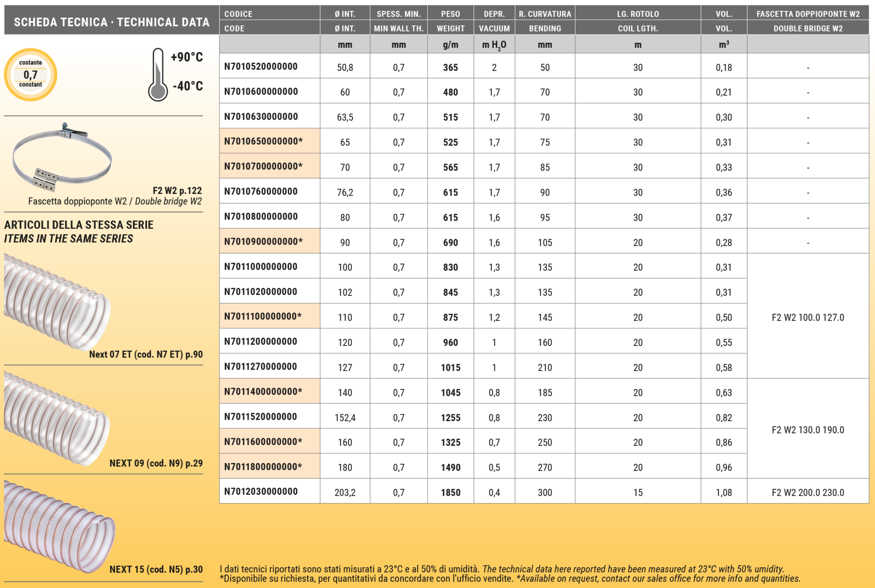Open NEXT 09 (cod. N9) p.29 label
Screen dimensions: 875x588
156,463
